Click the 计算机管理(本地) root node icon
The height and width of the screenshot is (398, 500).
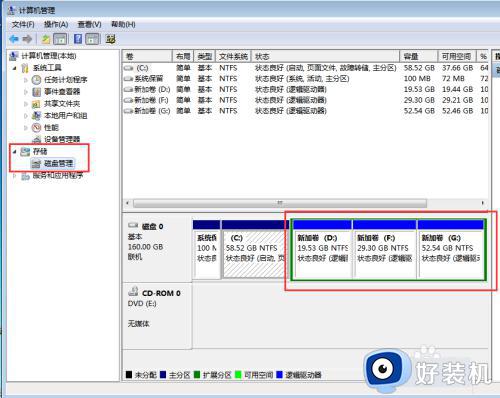coord(14,56)
